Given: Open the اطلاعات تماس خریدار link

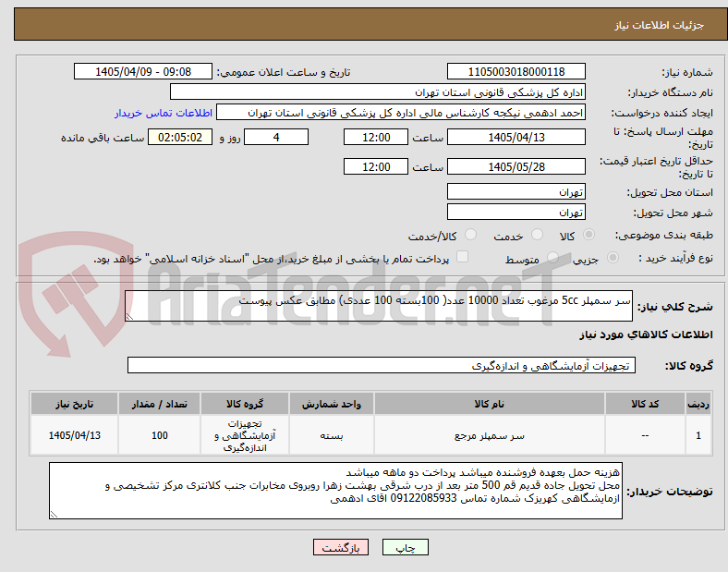Looking at the screenshot, I should [164, 113].
